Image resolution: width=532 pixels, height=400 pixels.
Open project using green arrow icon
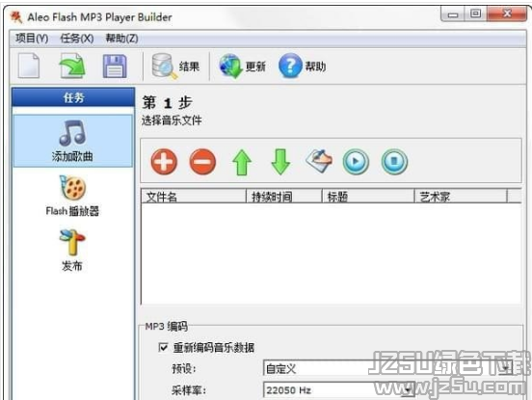[x=72, y=66]
